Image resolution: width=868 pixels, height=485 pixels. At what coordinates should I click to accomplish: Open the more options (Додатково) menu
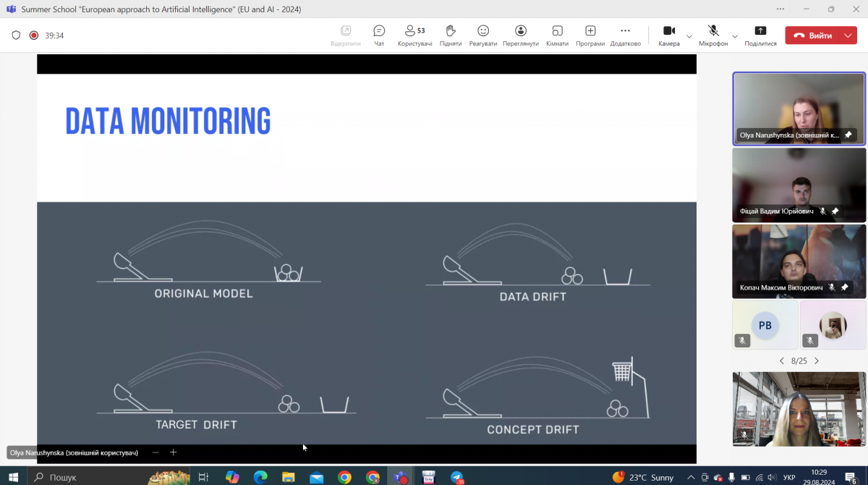tap(625, 35)
